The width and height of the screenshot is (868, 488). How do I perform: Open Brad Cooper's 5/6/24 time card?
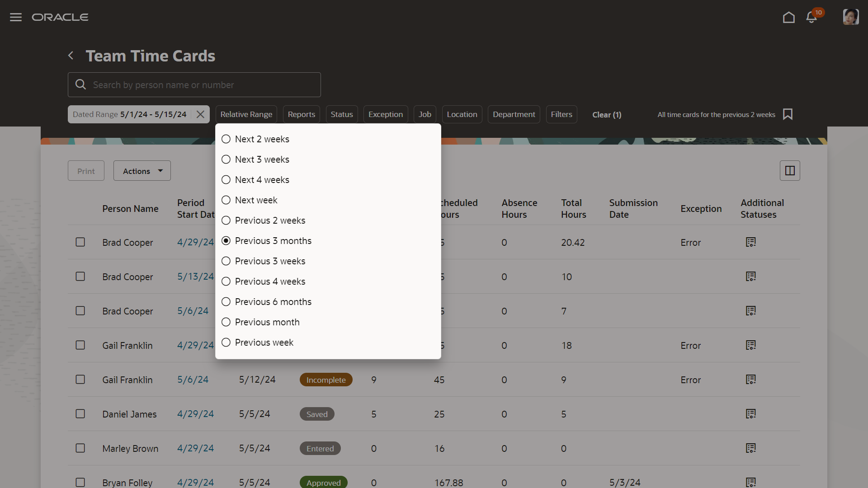click(193, 311)
